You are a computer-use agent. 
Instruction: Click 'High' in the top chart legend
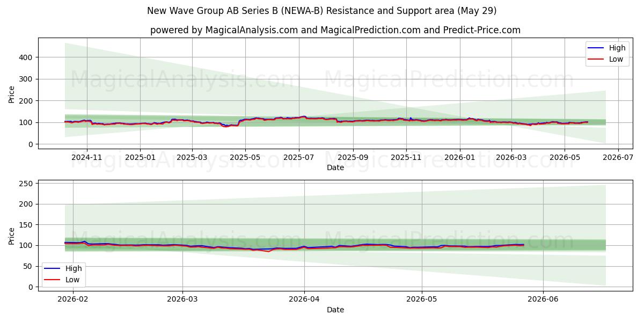617,48
